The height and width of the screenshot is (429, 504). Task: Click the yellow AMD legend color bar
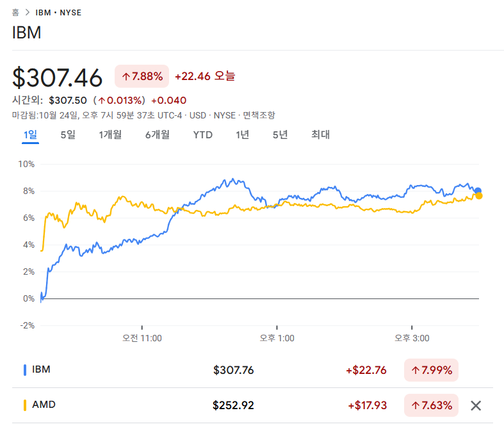(25, 405)
